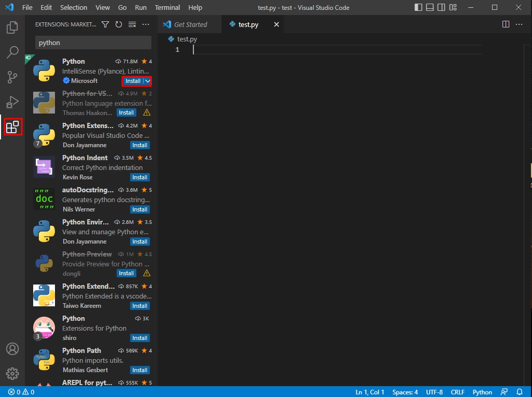Click test.py in the breadcrumb bar
This screenshot has height=397, width=532.
click(187, 39)
